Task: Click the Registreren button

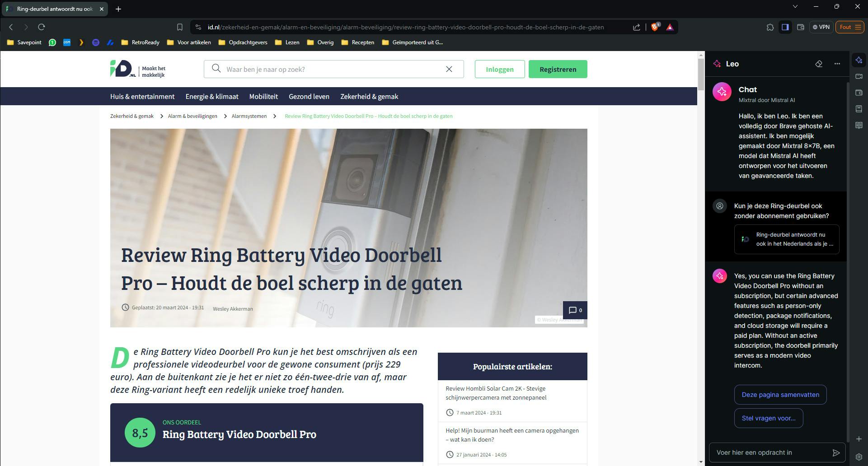Action: coord(558,69)
